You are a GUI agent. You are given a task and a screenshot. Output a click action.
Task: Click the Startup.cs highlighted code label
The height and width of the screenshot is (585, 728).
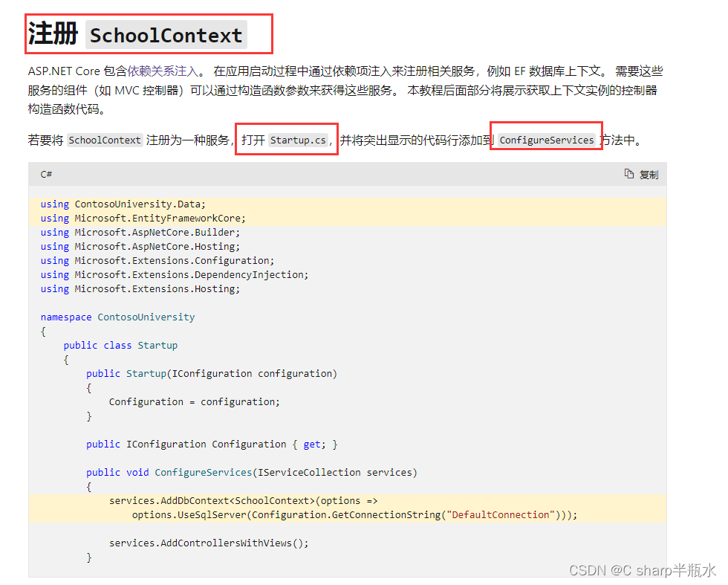click(297, 139)
